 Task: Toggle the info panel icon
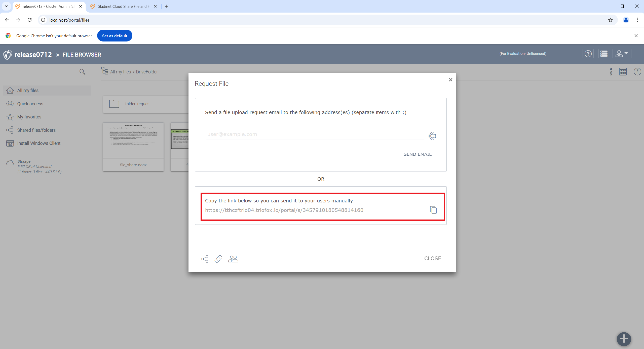[637, 72]
